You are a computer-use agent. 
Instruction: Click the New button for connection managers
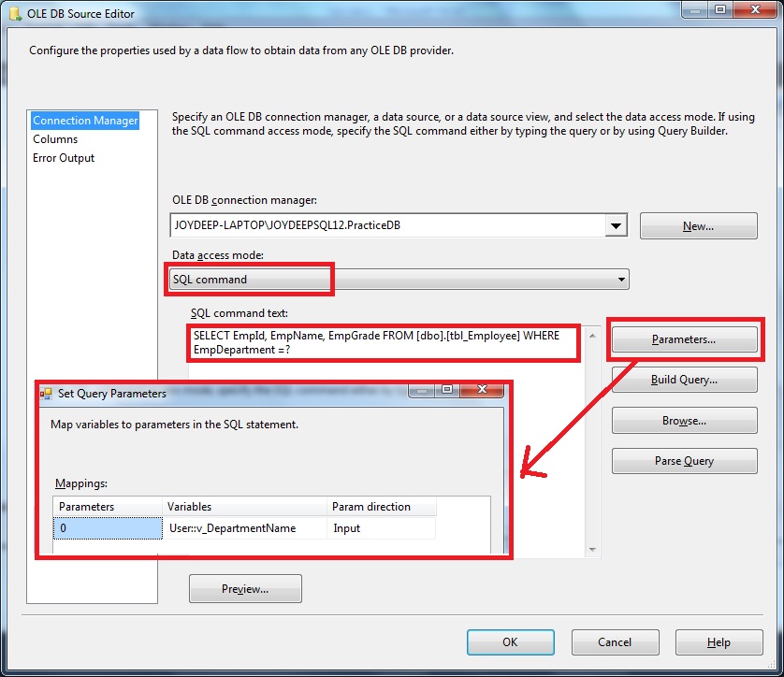pyautogui.click(x=698, y=225)
